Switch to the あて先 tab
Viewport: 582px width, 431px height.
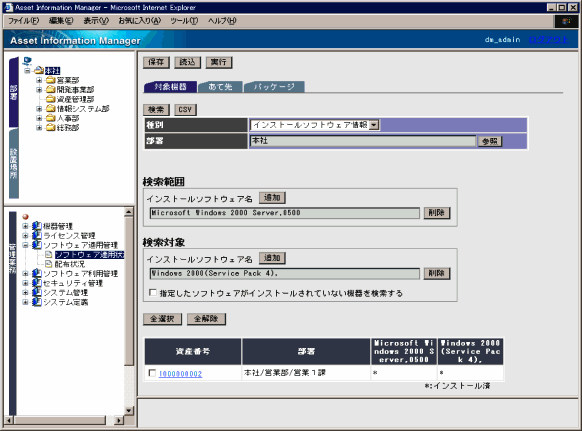point(220,87)
